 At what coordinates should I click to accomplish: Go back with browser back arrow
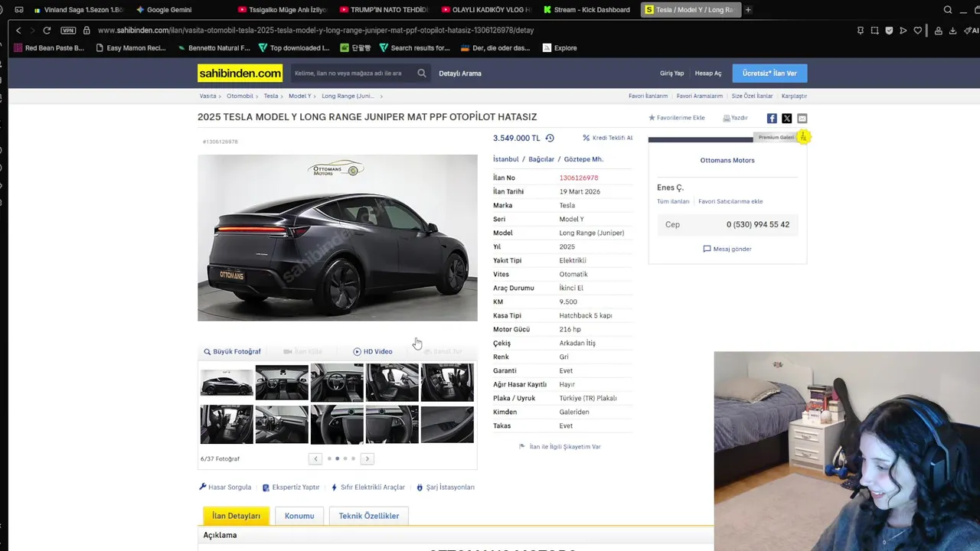(x=18, y=31)
